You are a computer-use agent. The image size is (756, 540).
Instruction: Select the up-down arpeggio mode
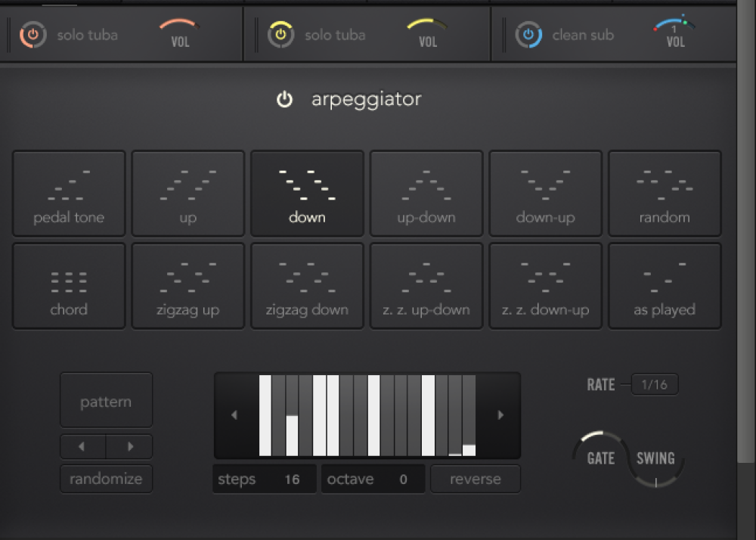(x=426, y=194)
